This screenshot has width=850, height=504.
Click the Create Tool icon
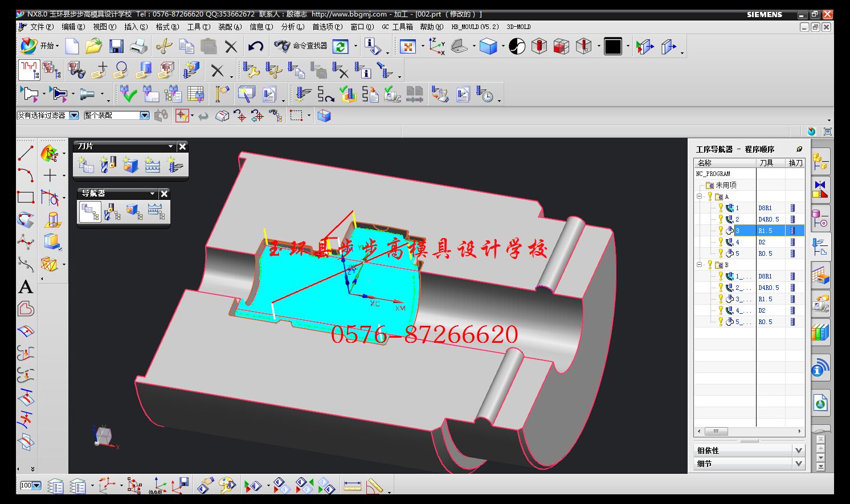tap(108, 165)
